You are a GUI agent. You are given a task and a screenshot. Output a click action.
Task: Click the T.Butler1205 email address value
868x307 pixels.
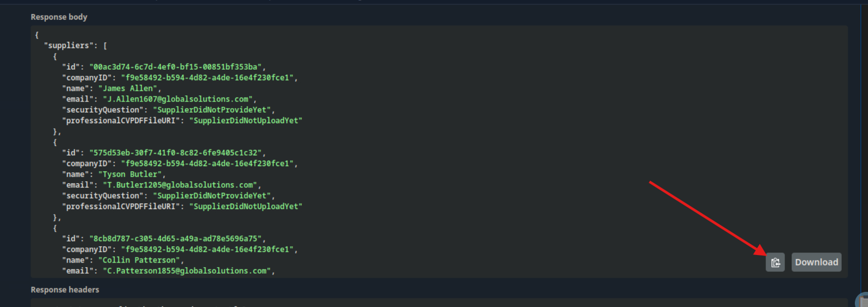(180, 185)
